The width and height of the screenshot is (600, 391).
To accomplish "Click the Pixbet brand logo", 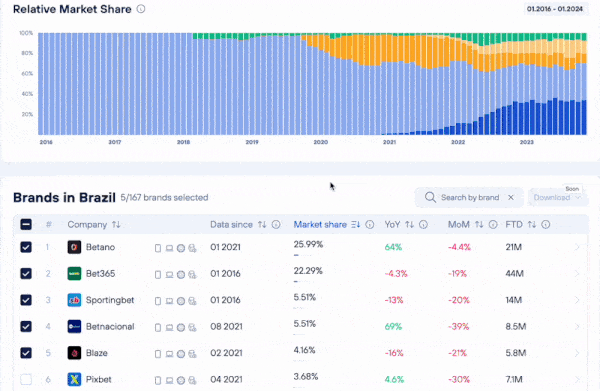I will click(x=74, y=379).
